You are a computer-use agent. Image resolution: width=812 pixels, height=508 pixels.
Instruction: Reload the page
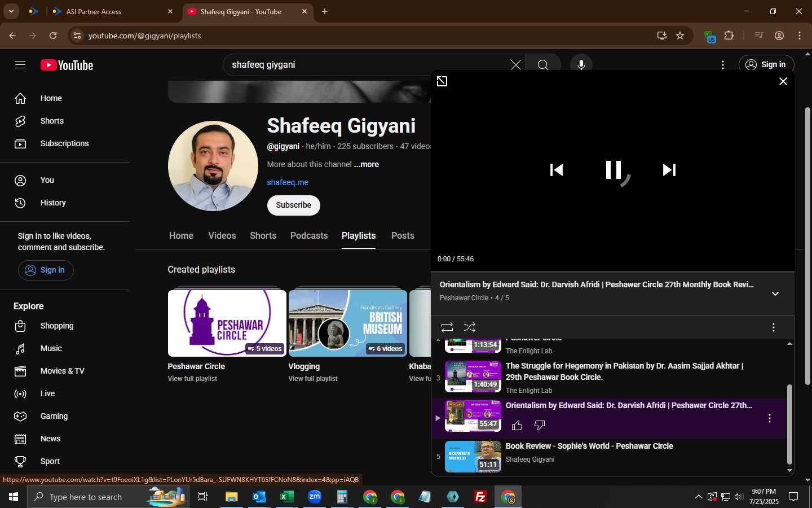[53, 36]
